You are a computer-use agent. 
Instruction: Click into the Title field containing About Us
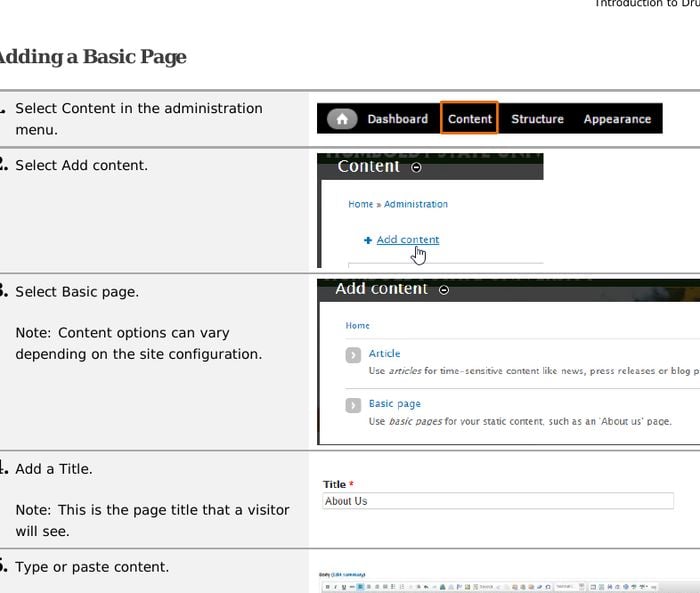tap(498, 501)
